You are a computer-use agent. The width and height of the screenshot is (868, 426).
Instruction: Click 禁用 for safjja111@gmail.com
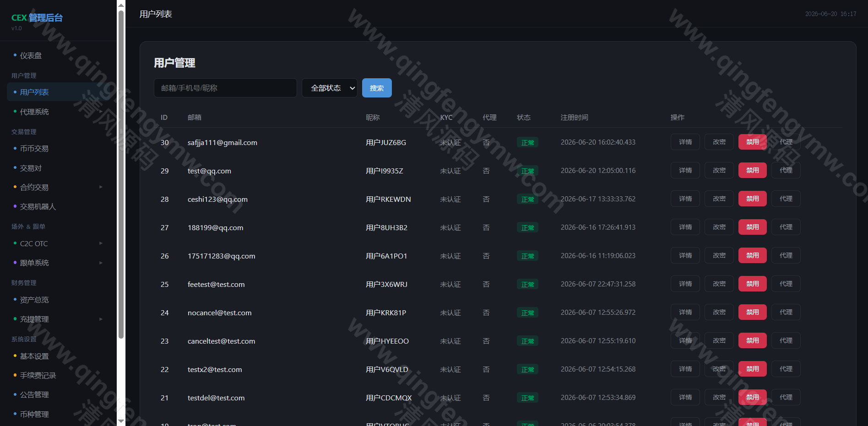753,142
